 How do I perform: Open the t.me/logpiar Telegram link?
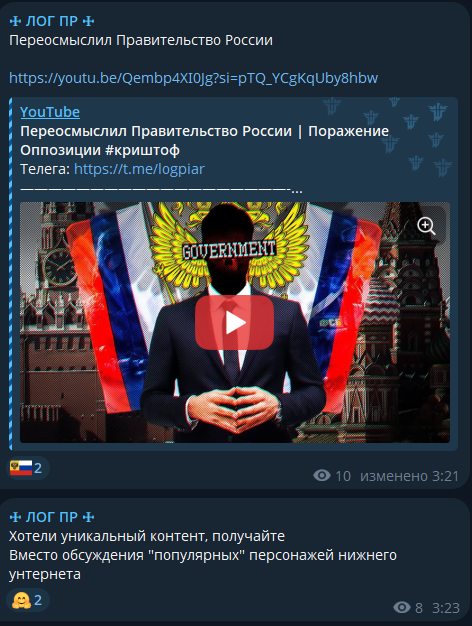point(139,169)
